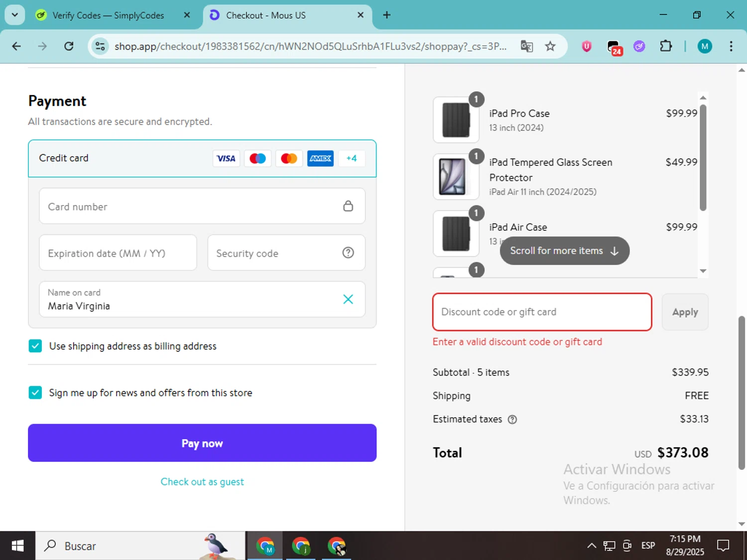Open the Chrome profile M avatar
The image size is (747, 560).
(704, 46)
